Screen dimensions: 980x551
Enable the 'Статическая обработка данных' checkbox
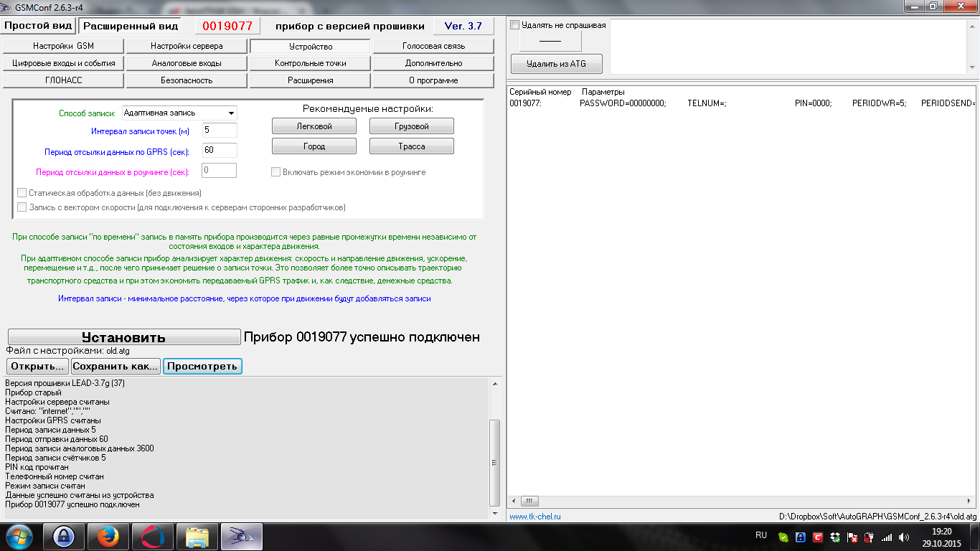click(22, 193)
